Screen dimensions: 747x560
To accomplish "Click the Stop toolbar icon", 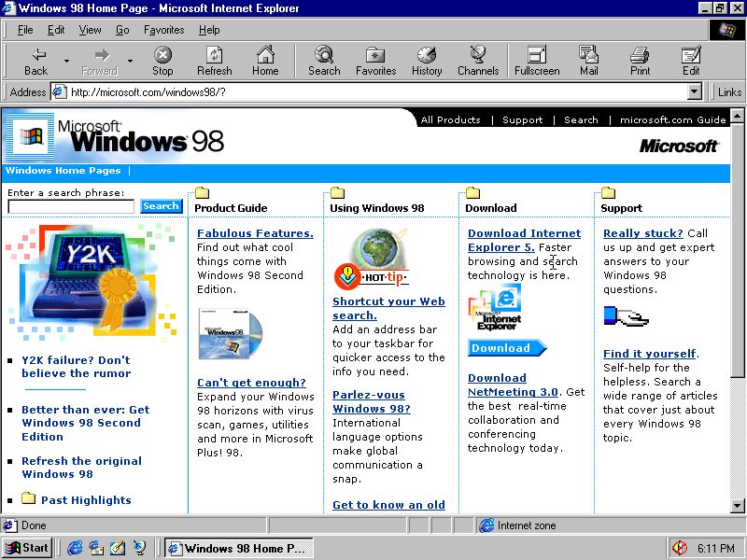I will coord(162,61).
